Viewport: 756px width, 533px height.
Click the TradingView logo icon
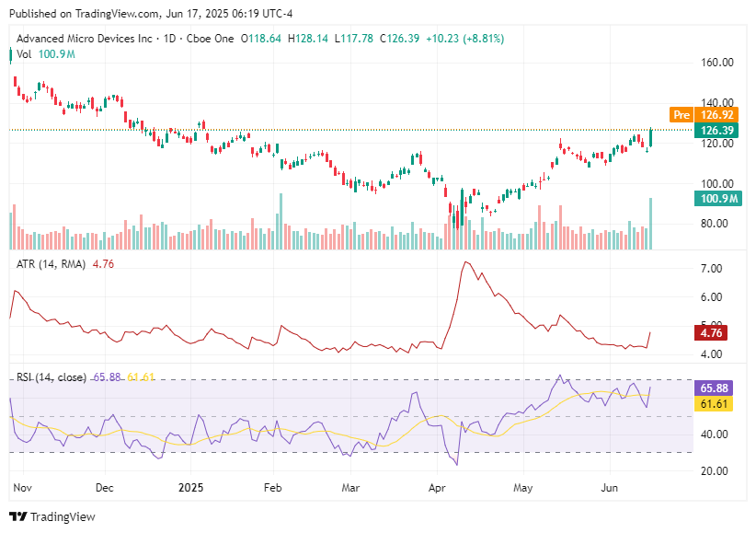click(x=18, y=517)
